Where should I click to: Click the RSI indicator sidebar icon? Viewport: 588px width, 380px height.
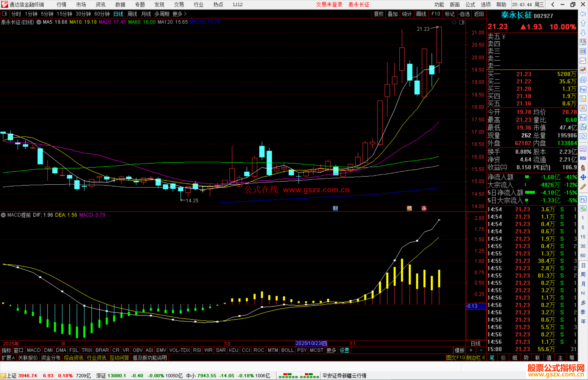[x=583, y=158]
